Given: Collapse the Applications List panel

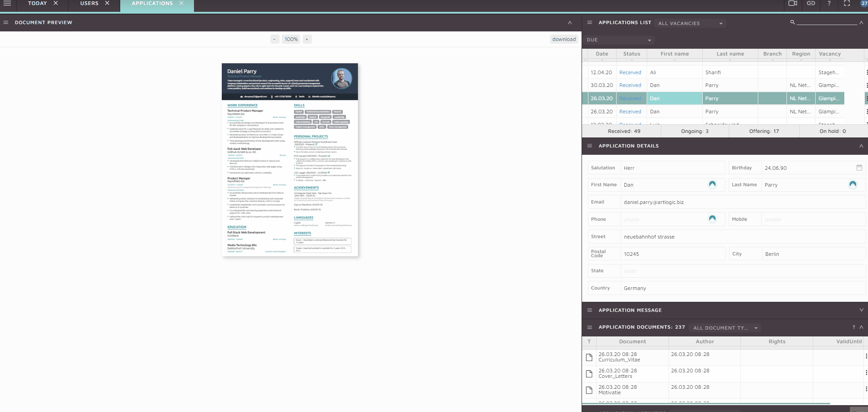Looking at the screenshot, I should pyautogui.click(x=861, y=22).
